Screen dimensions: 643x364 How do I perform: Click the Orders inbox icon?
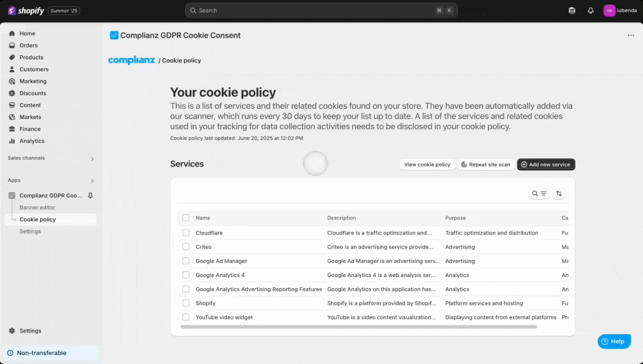(12, 45)
